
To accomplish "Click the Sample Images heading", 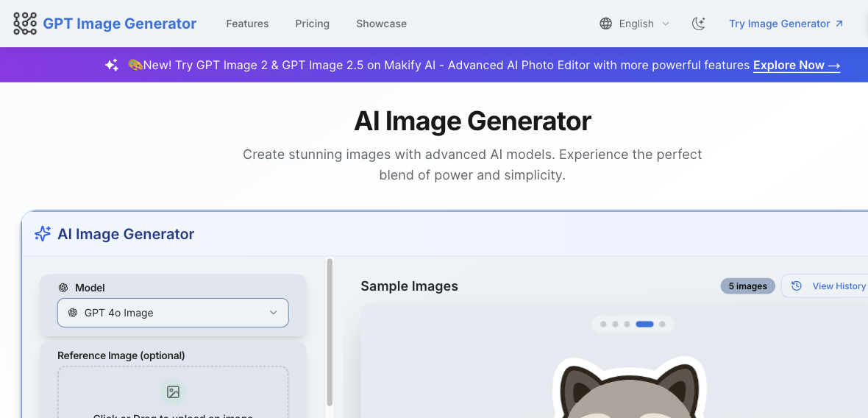I will pos(409,286).
